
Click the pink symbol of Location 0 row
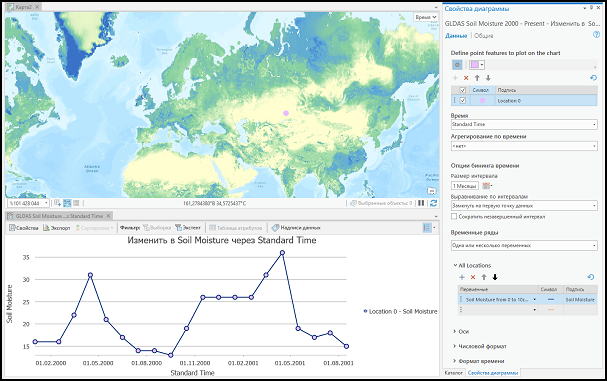click(x=482, y=100)
